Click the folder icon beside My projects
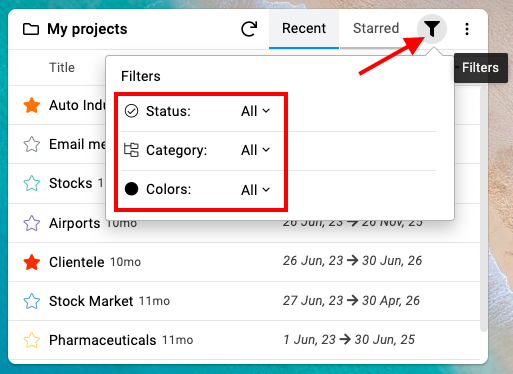This screenshot has width=513, height=374. [x=31, y=29]
